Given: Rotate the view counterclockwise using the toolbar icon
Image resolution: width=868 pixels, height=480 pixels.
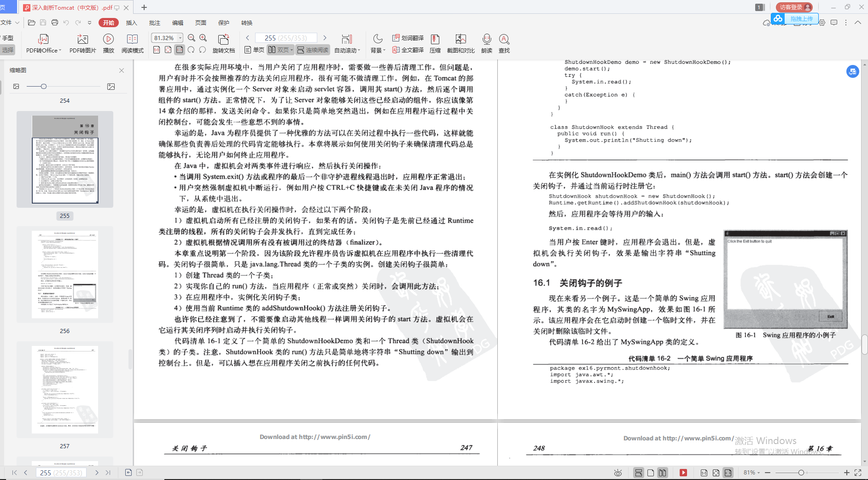Looking at the screenshot, I should tap(203, 50).
